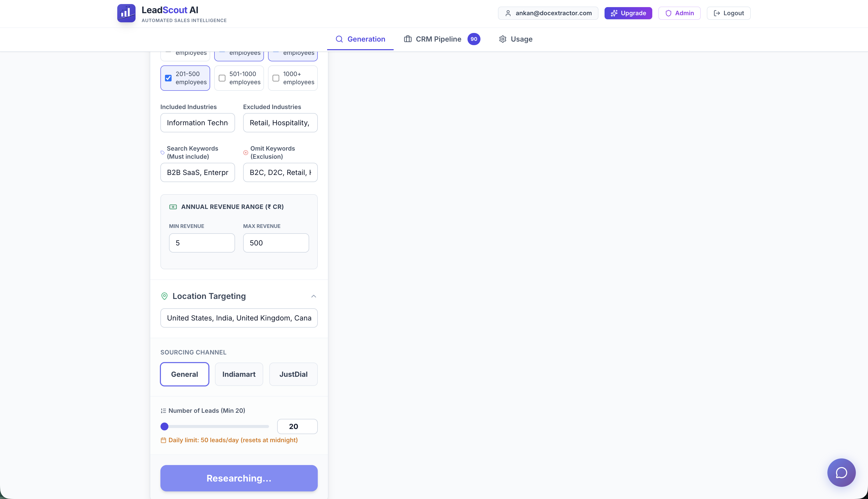Uncheck the 201-500 employees checkbox

[168, 78]
